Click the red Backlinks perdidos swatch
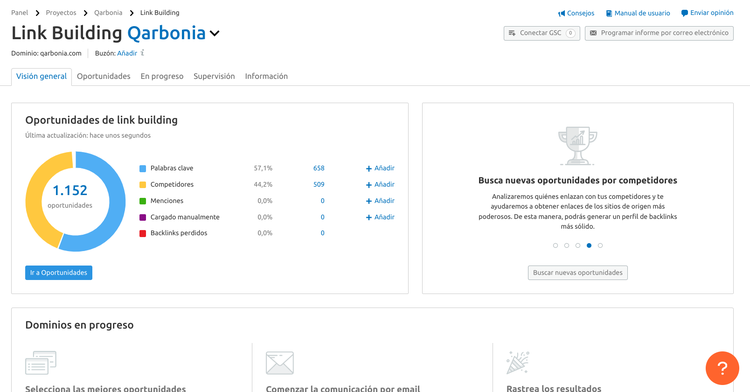The height and width of the screenshot is (392, 750). tap(143, 233)
